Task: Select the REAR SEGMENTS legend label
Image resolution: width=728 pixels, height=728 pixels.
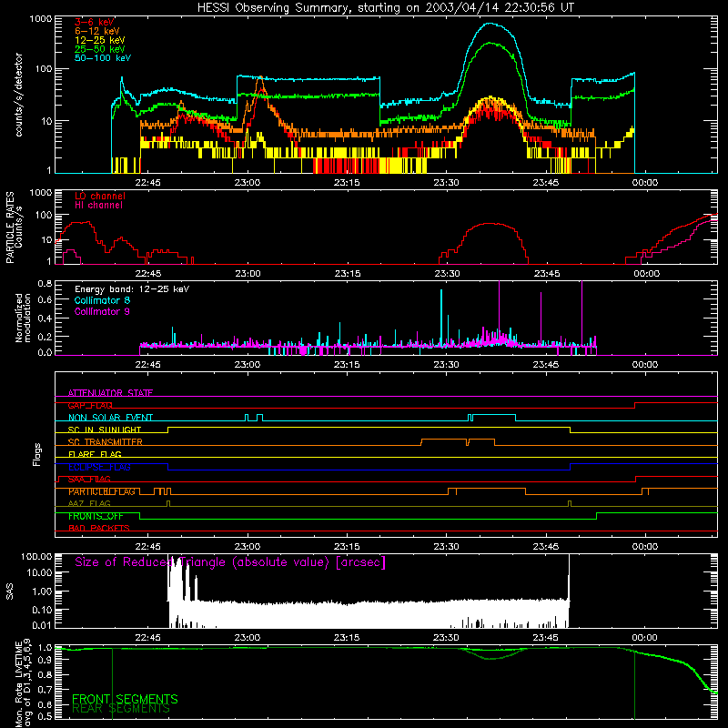Action: pos(121,709)
